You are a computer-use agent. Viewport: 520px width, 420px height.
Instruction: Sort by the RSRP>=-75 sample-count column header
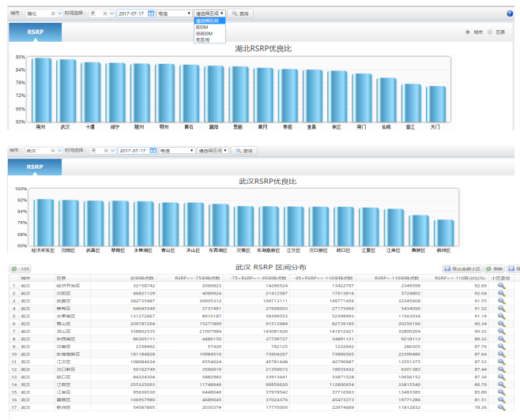(190, 278)
